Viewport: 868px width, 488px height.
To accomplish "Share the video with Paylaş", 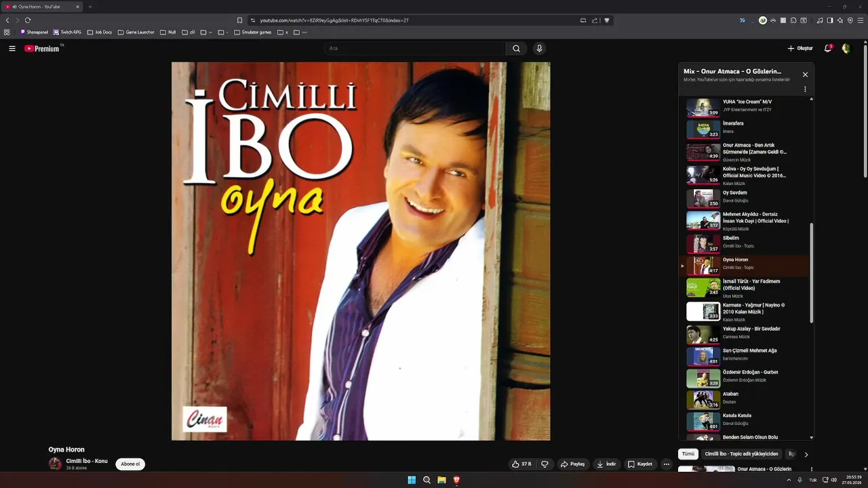I will pyautogui.click(x=572, y=464).
